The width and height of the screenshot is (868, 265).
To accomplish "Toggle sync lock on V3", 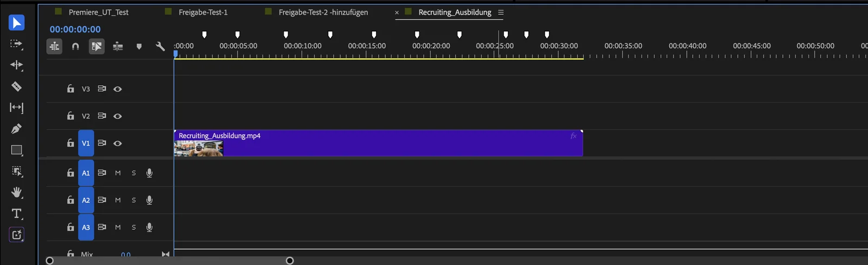I will tap(101, 89).
